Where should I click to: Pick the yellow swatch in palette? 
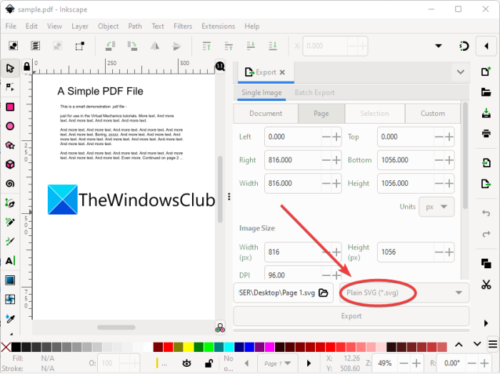pos(188,347)
